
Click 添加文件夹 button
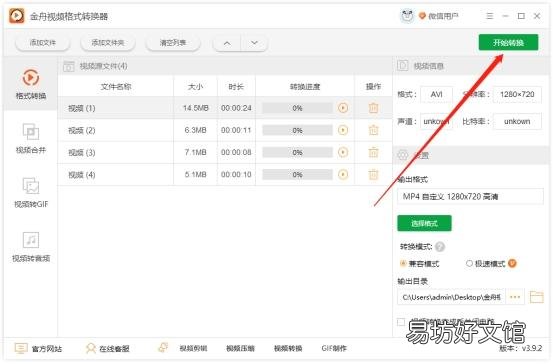[108, 43]
